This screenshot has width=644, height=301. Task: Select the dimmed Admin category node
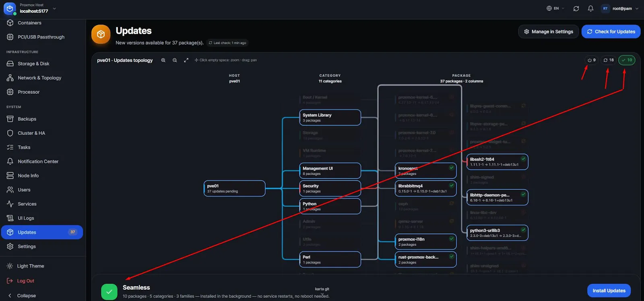click(x=330, y=224)
